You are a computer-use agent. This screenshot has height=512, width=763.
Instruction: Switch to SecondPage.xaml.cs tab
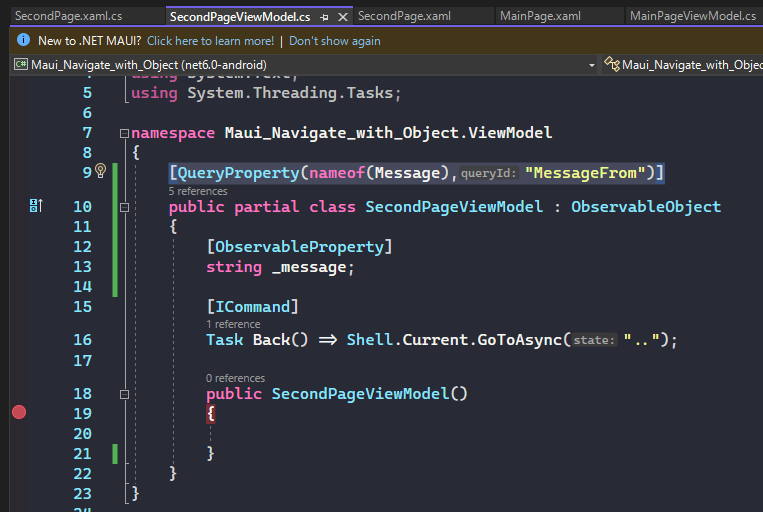point(69,16)
